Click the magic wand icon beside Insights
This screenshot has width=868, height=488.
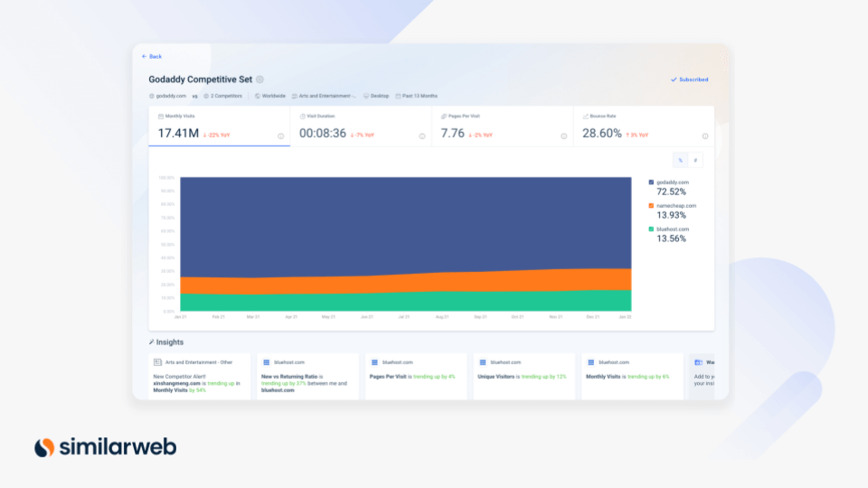pos(151,343)
